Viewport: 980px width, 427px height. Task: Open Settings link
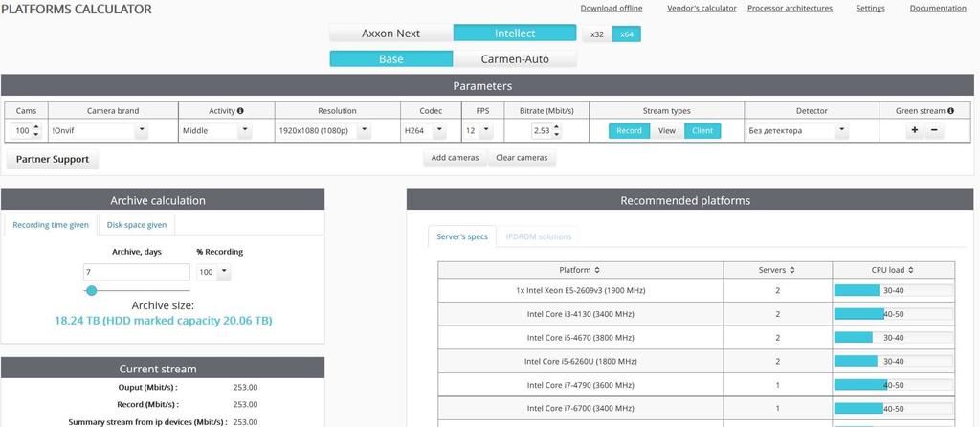pyautogui.click(x=870, y=8)
